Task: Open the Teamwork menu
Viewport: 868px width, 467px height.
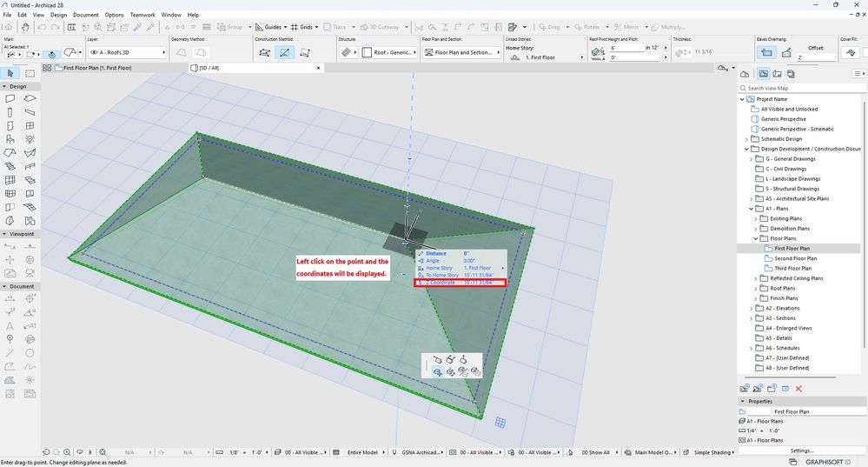Action: click(x=142, y=15)
